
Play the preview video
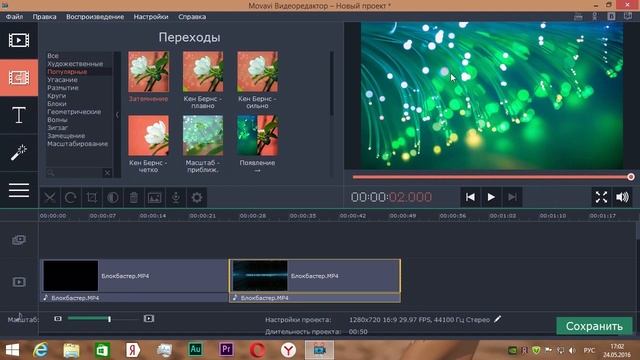491,197
